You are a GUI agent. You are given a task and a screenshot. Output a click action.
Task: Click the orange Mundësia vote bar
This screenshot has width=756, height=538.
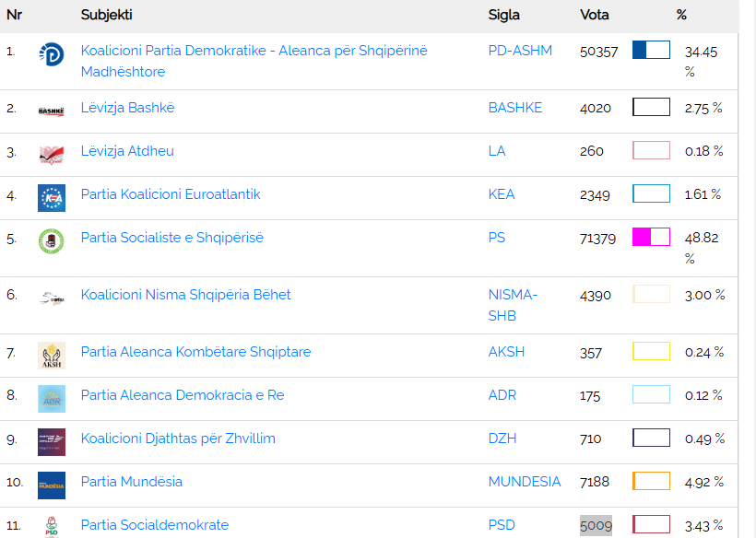651,481
